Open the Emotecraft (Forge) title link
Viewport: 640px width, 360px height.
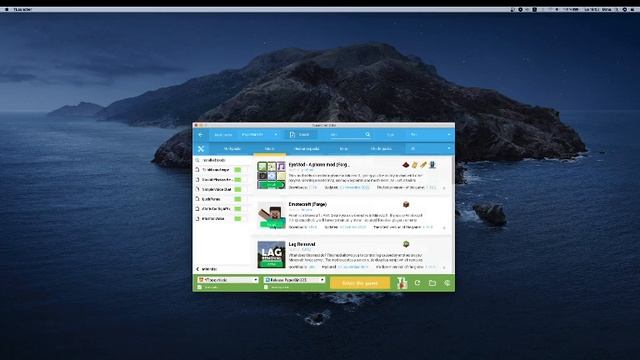click(308, 204)
